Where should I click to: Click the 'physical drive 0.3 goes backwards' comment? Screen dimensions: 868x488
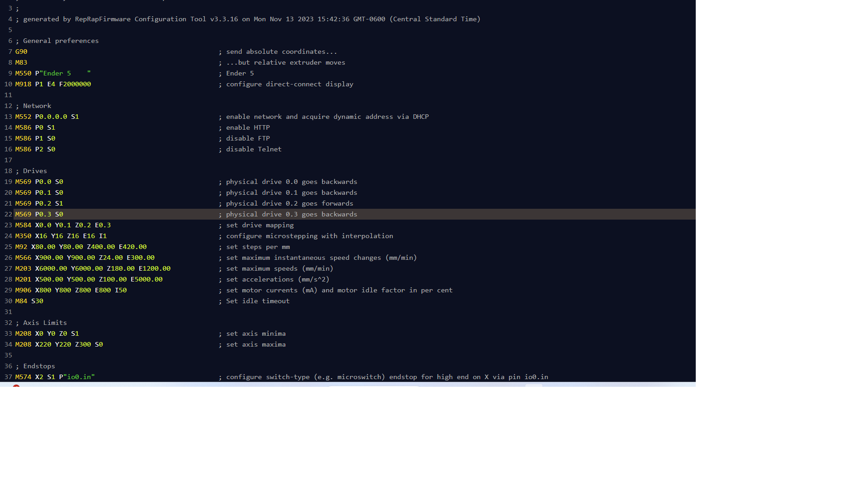[288, 214]
